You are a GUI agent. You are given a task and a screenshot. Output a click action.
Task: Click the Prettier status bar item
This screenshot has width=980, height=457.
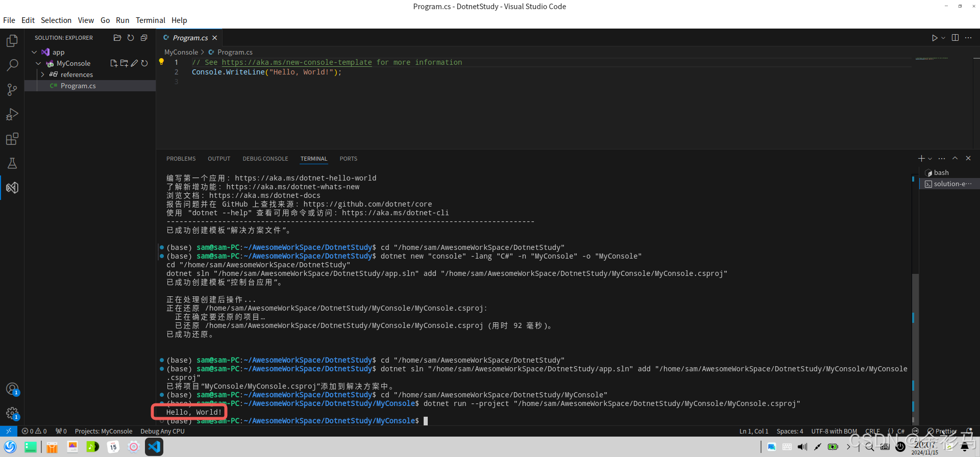tap(942, 431)
